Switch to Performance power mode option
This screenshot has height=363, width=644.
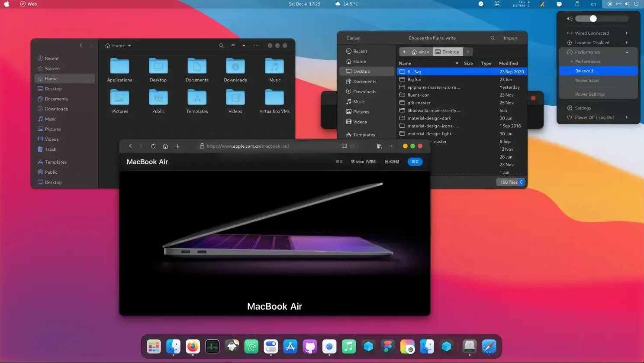click(587, 62)
